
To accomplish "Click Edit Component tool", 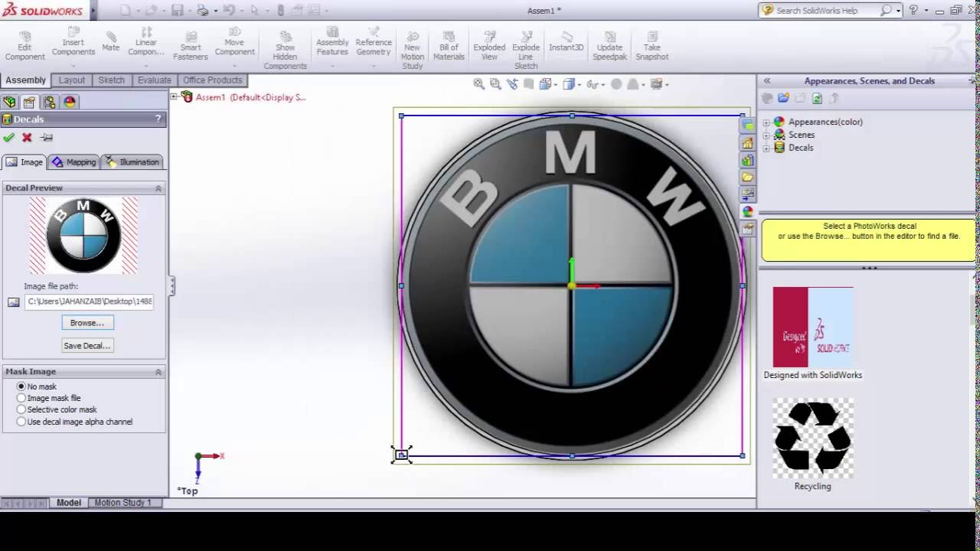I will click(x=24, y=46).
